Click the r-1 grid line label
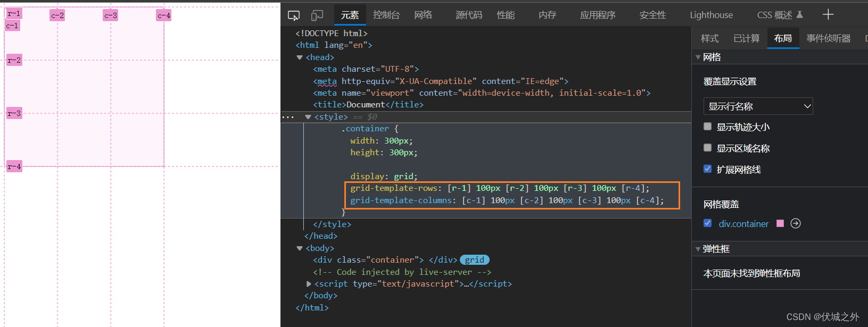The width and height of the screenshot is (868, 327). 14,14
